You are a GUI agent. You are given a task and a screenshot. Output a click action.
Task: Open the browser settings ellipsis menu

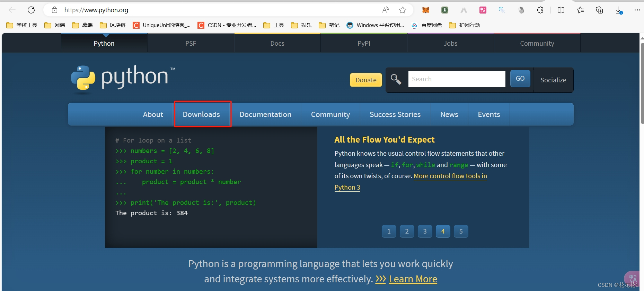637,10
